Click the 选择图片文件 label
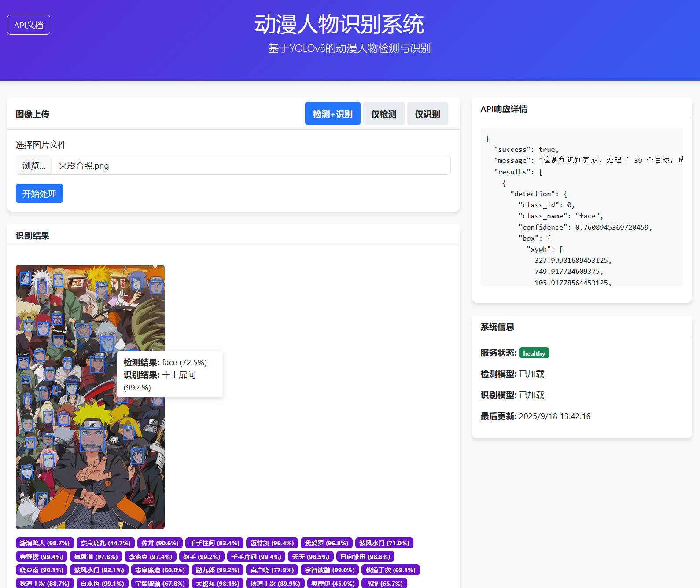 tap(41, 145)
